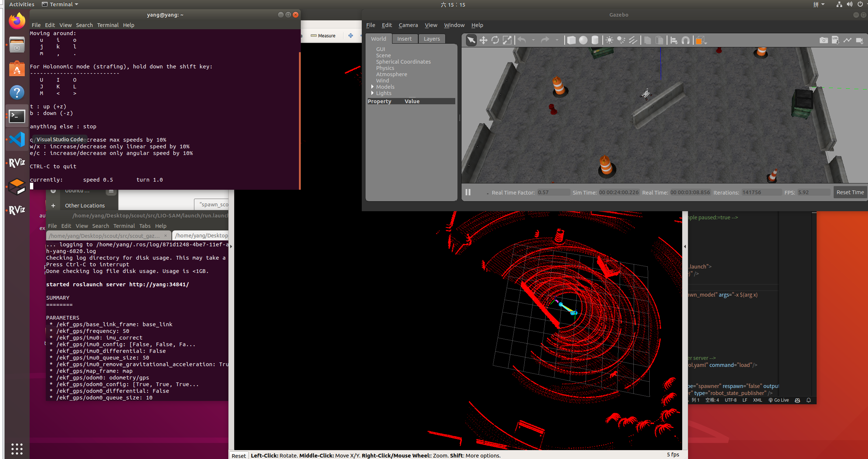The height and width of the screenshot is (459, 868).
Task: Toggle the Snap magnet tool in Gazebo
Action: pyautogui.click(x=685, y=40)
